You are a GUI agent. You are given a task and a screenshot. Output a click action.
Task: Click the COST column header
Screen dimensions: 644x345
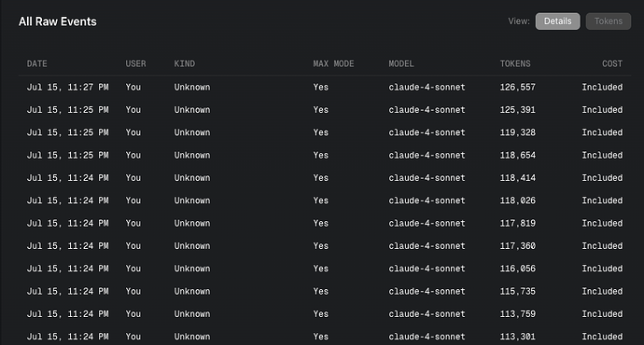click(x=612, y=63)
